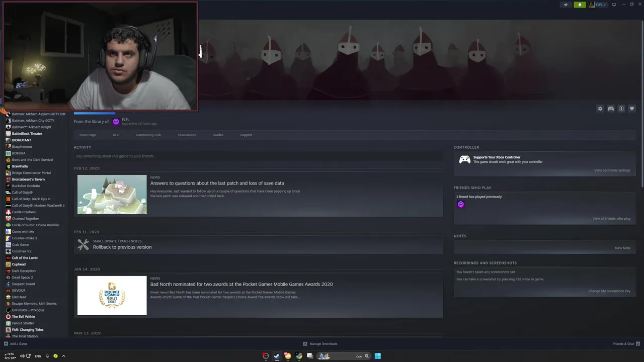Screen dimensions: 644x362
Task: Click the volume speaker tray icon
Action: click(x=22, y=356)
